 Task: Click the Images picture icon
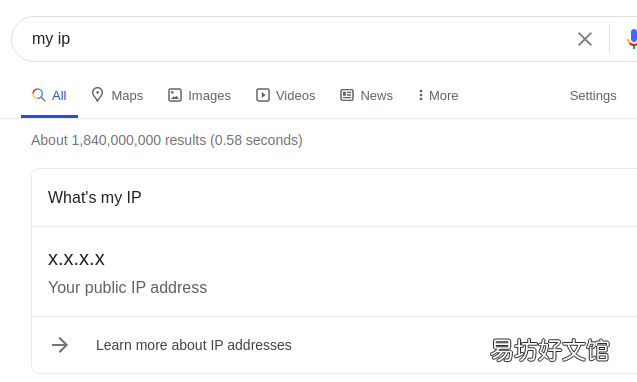click(175, 95)
